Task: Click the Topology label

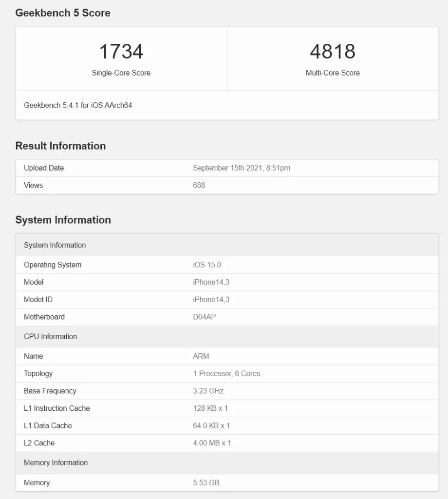Action: coord(38,374)
